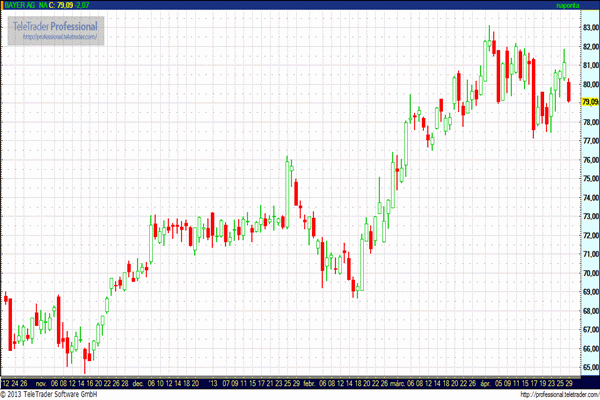Open the naponta interval label
This screenshot has height=400, width=600.
pos(570,5)
